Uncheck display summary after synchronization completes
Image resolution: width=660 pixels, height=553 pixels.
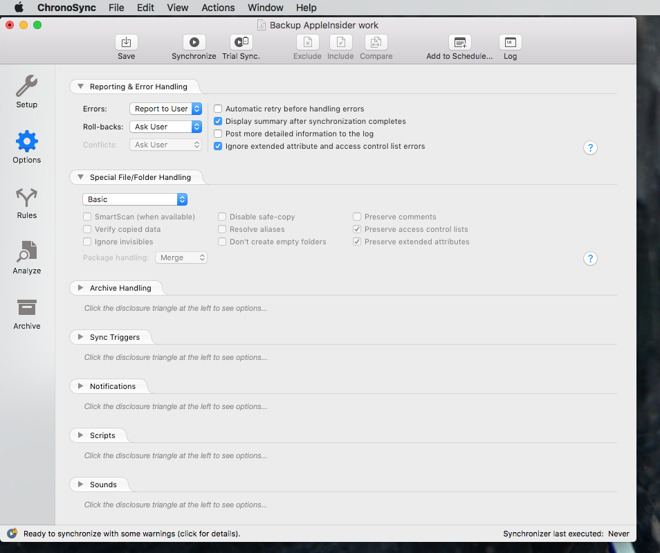[x=218, y=121]
